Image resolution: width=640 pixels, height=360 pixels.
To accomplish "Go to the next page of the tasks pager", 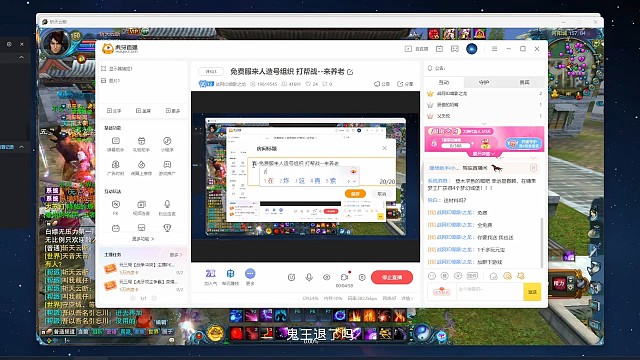I will [154, 298].
